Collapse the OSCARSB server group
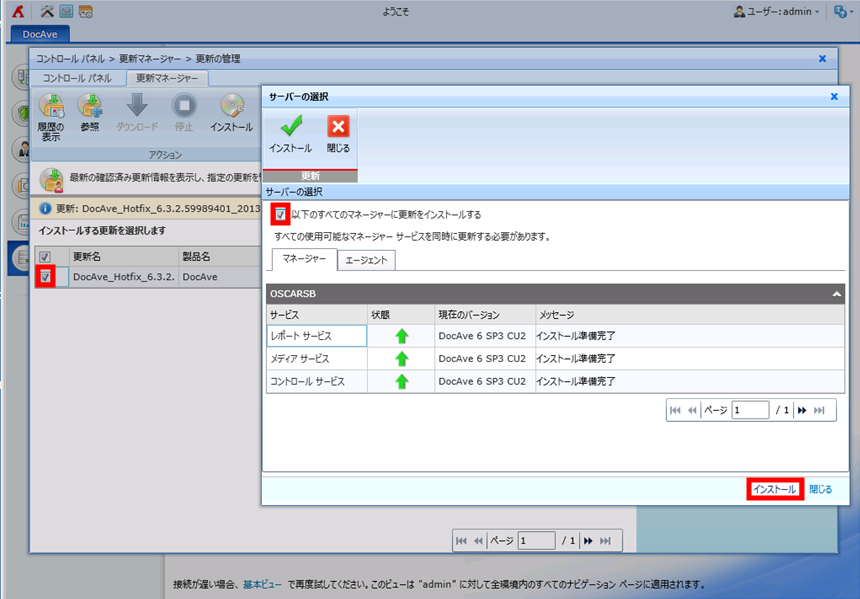 [836, 294]
